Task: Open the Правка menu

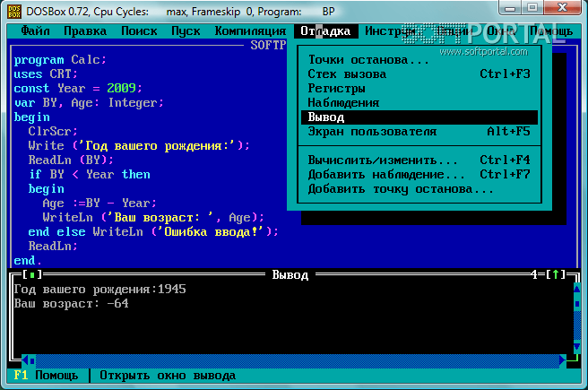Action: (85, 31)
